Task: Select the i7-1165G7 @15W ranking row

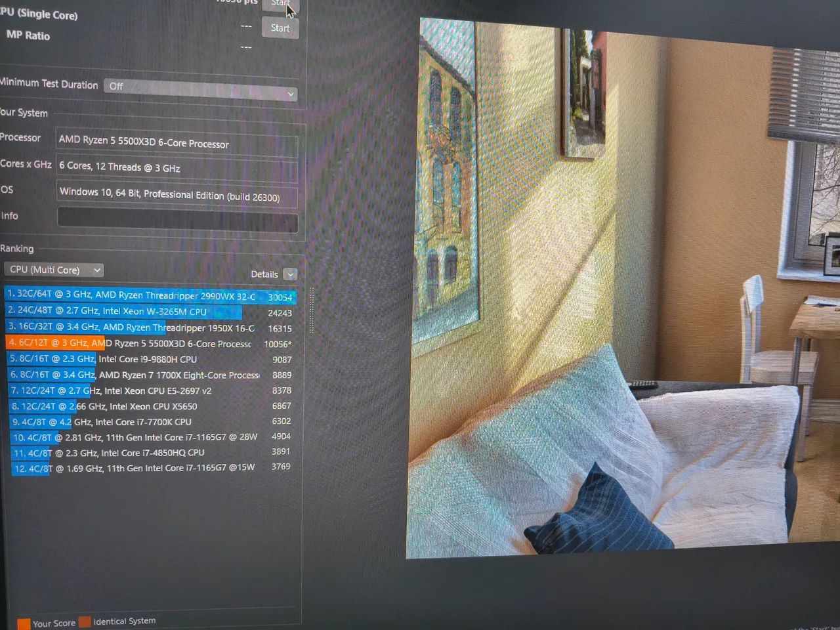Action: (x=154, y=469)
